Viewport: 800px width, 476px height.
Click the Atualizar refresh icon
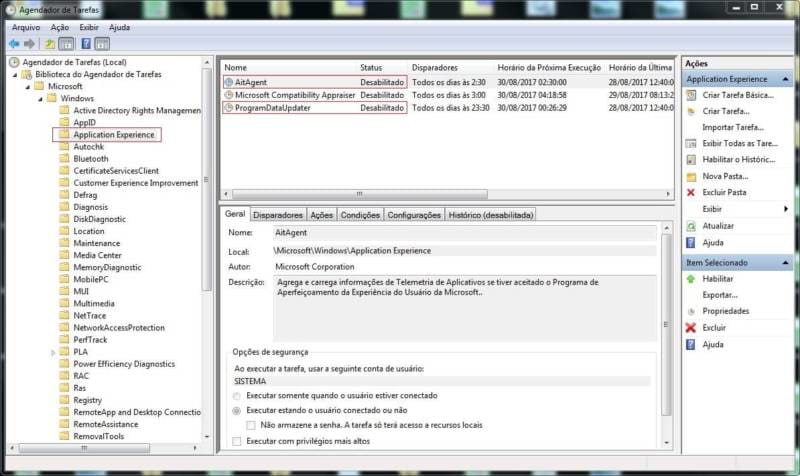691,226
